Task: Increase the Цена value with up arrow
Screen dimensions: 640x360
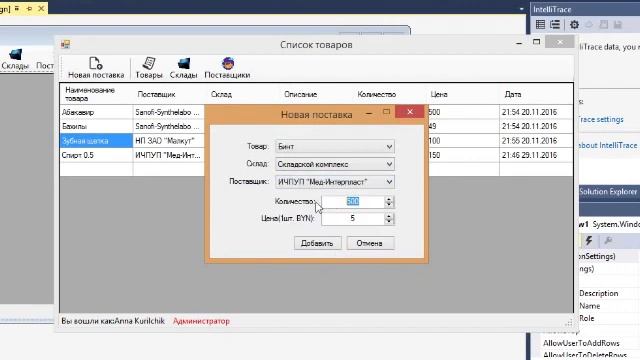Action: [389, 216]
